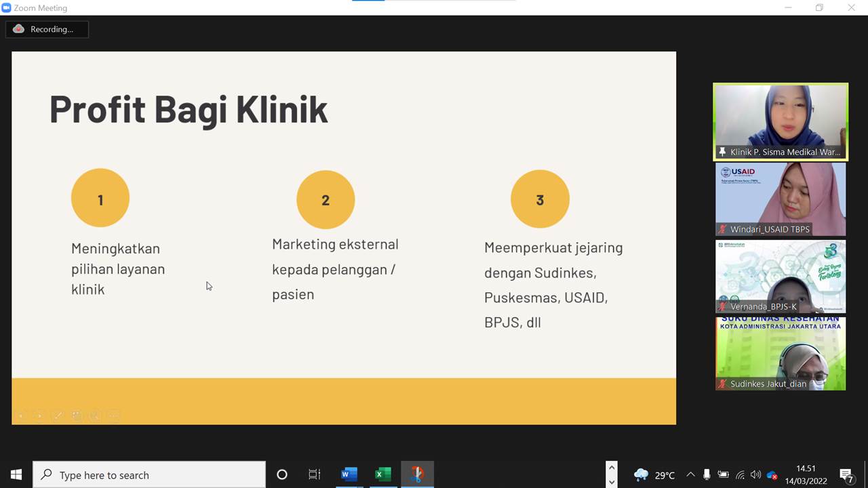Click the Cortana circle icon
The image size is (868, 488).
coord(282,474)
